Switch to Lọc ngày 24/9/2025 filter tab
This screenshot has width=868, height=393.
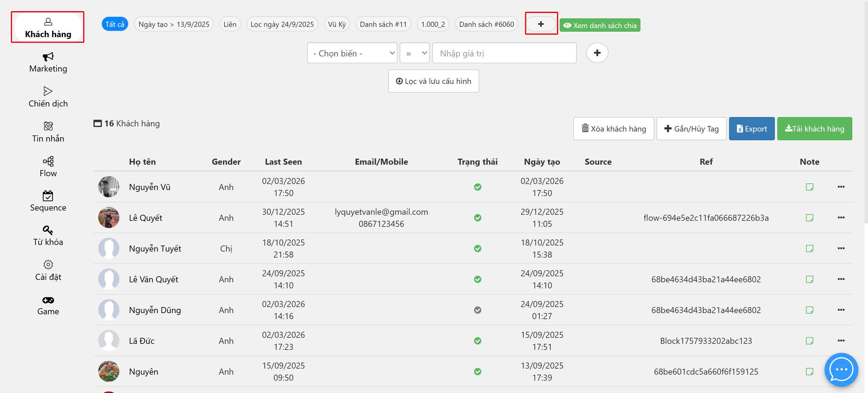pyautogui.click(x=282, y=24)
